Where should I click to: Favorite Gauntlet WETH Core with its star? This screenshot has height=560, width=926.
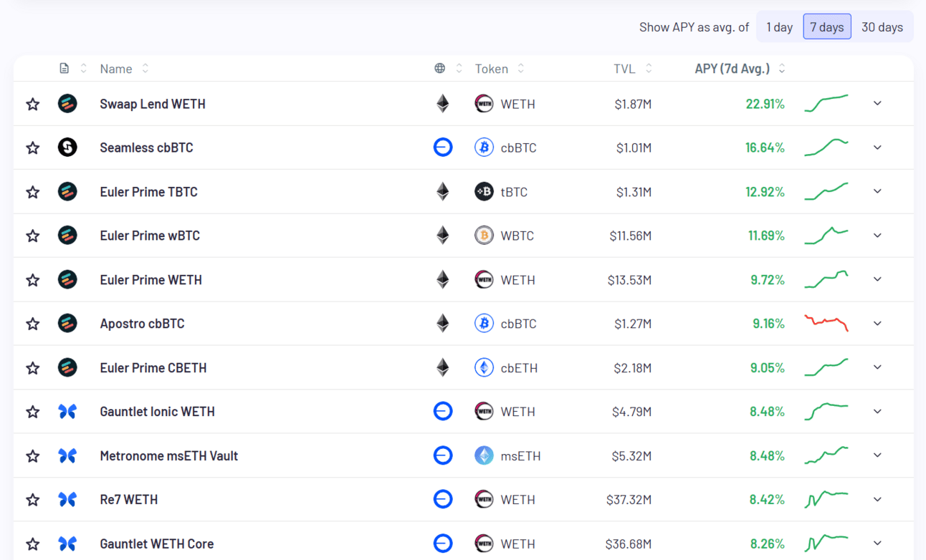[x=33, y=544]
